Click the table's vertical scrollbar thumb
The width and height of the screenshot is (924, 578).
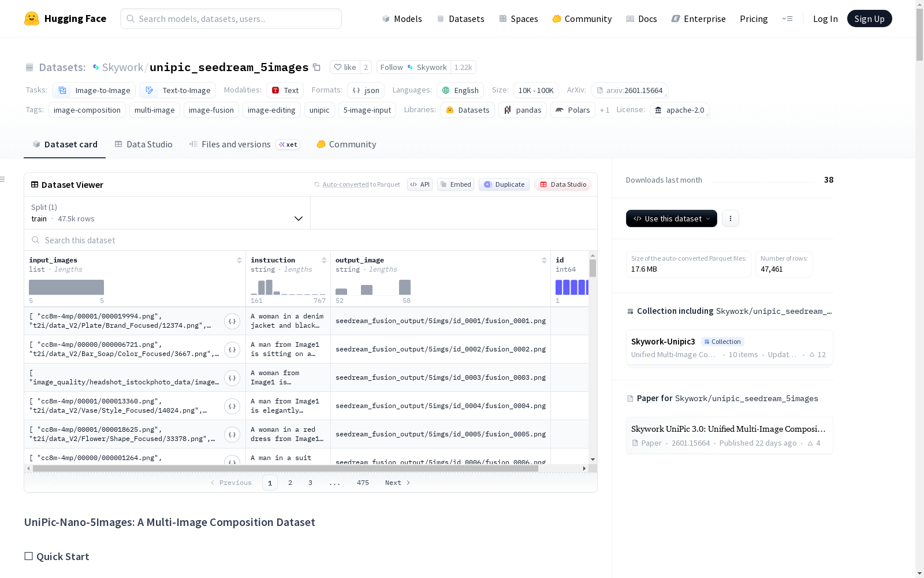(593, 268)
